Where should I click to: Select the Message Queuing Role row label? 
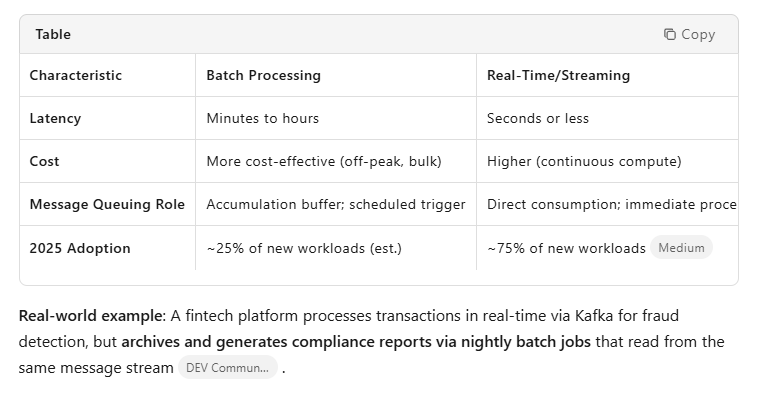point(107,204)
